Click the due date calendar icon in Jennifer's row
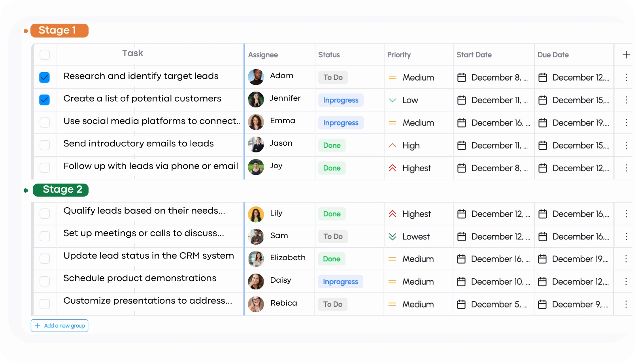This screenshot has width=636, height=364. coord(543,100)
